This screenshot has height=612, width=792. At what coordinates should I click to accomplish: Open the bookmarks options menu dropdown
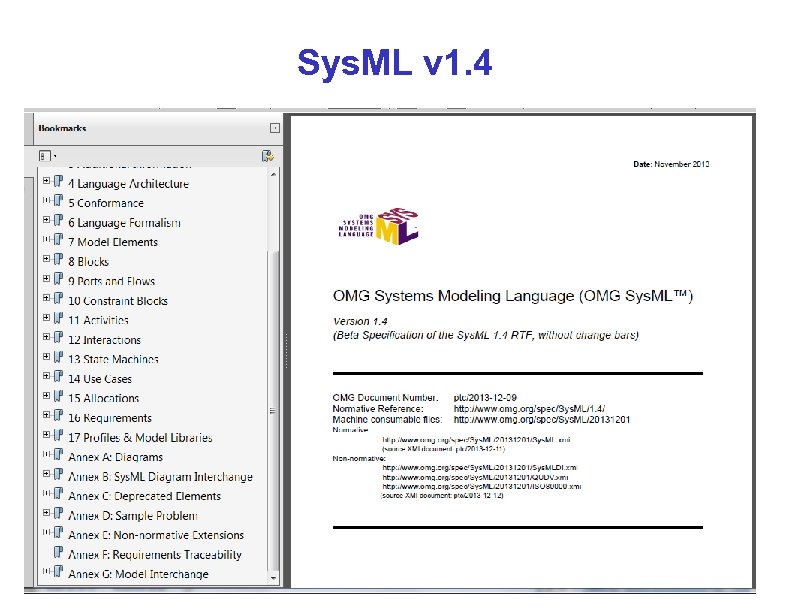point(47,156)
